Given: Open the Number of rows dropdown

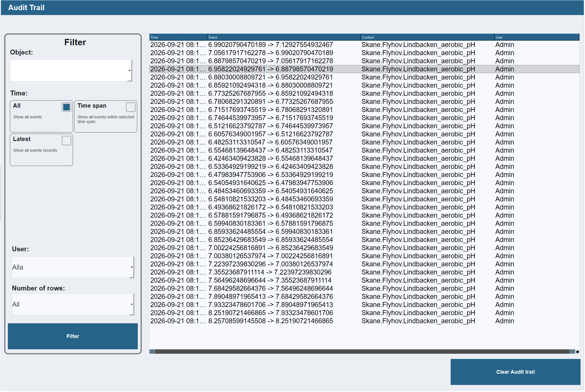Looking at the screenshot, I should tap(73, 304).
